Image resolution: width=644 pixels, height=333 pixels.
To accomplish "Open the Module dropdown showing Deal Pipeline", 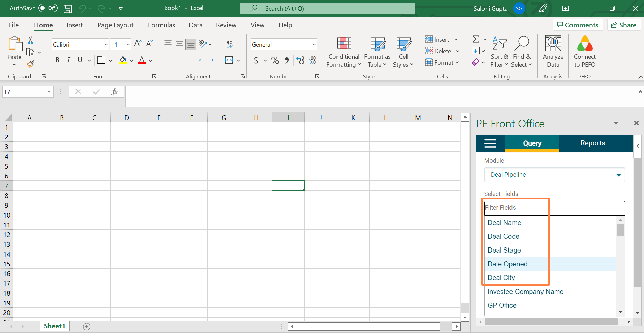I will coord(554,175).
